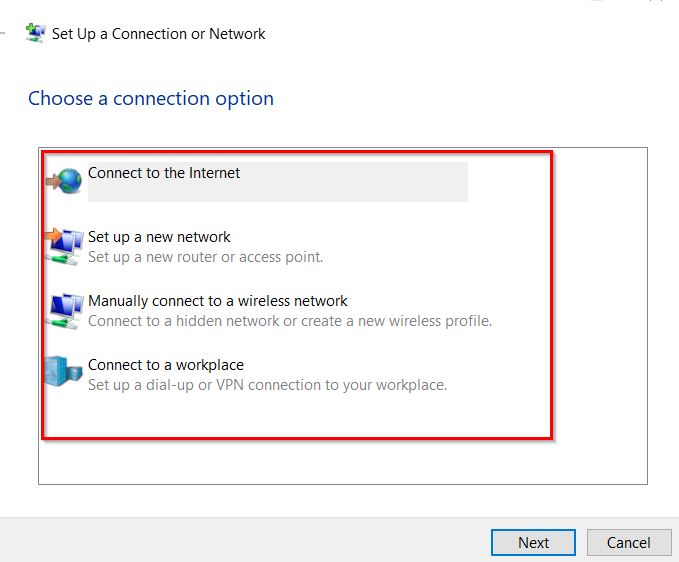Viewport: 679px width, 562px height.
Task: Select the Connect to a workplace label
Action: 166,365
